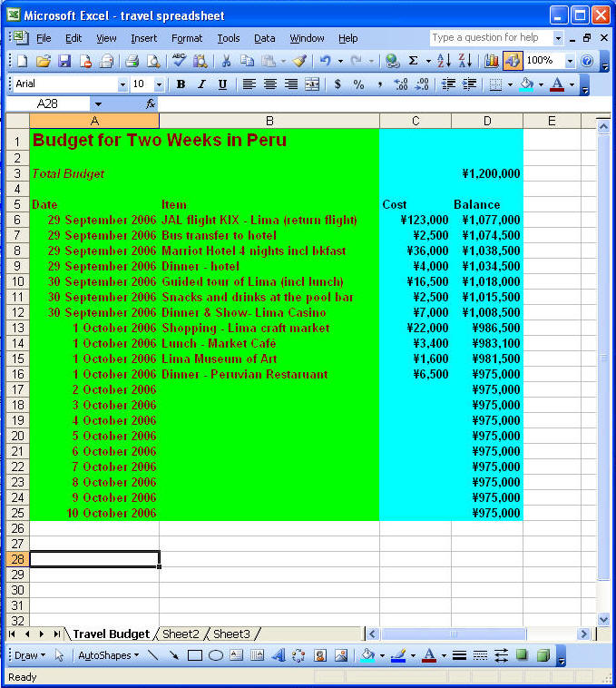Open the Insert menu
The image size is (616, 688).
[144, 39]
